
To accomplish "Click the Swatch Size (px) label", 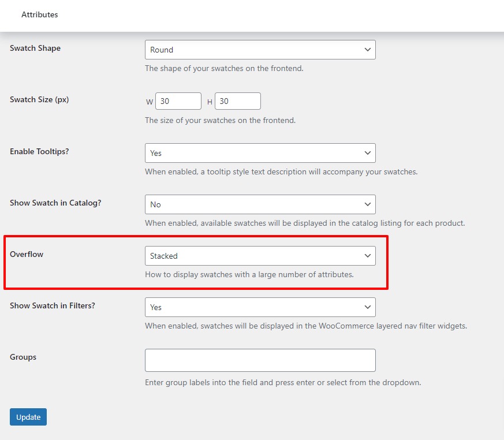I will (39, 99).
